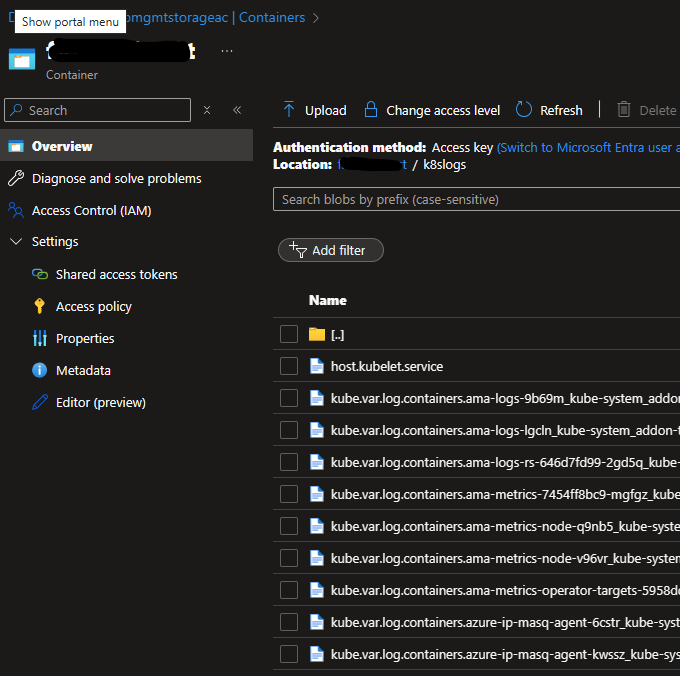Viewport: 680px width, 676px height.
Task: Click the ama-metrics-operator-targets file icon
Action: tap(317, 590)
